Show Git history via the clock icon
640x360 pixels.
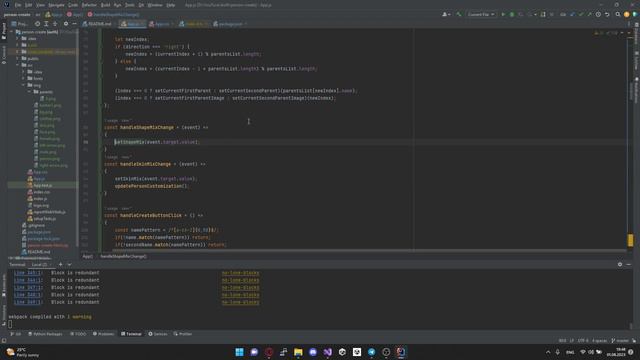point(598,14)
